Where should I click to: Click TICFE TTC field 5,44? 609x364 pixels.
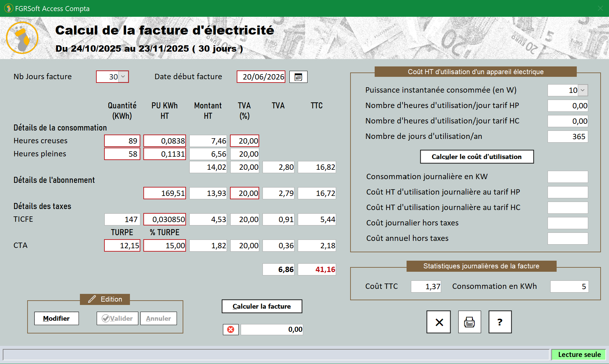317,219
